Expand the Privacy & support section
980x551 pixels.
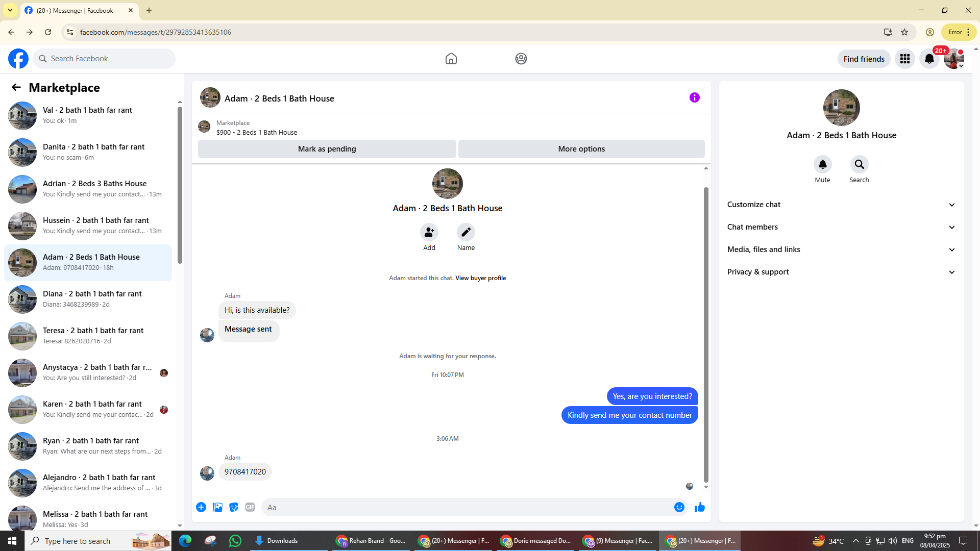[841, 272]
